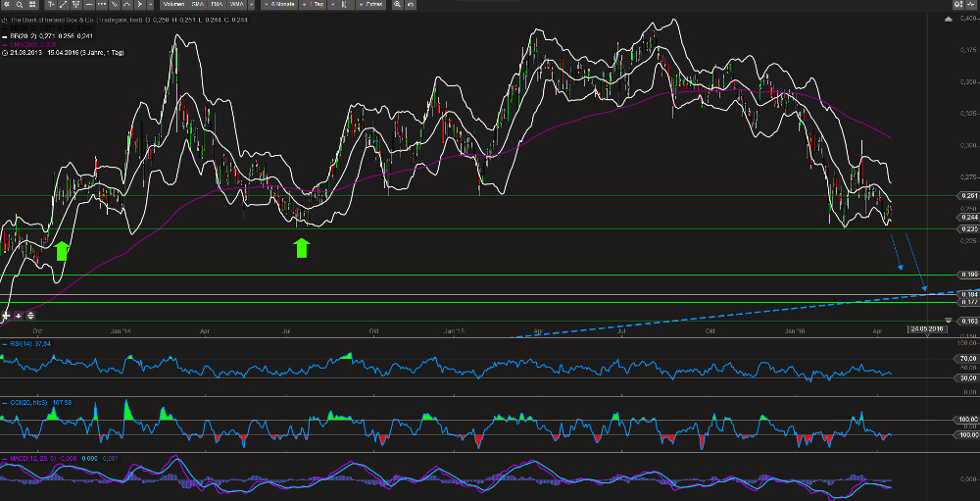Select the horizontal line drawing tool
Screen dimensions: 980x501
point(89,5)
